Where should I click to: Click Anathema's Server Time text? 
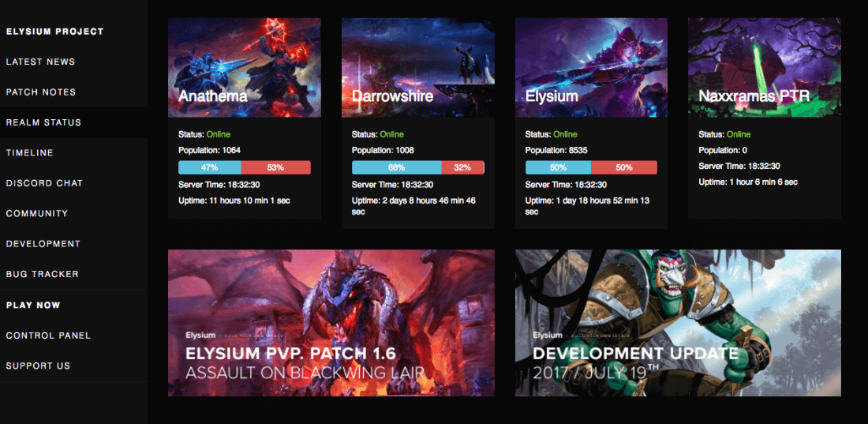(x=219, y=185)
